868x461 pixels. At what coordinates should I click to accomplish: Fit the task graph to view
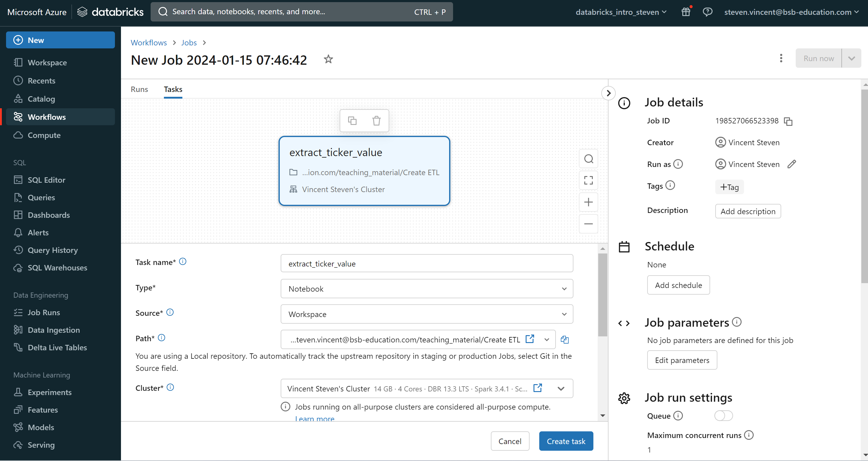(x=588, y=180)
